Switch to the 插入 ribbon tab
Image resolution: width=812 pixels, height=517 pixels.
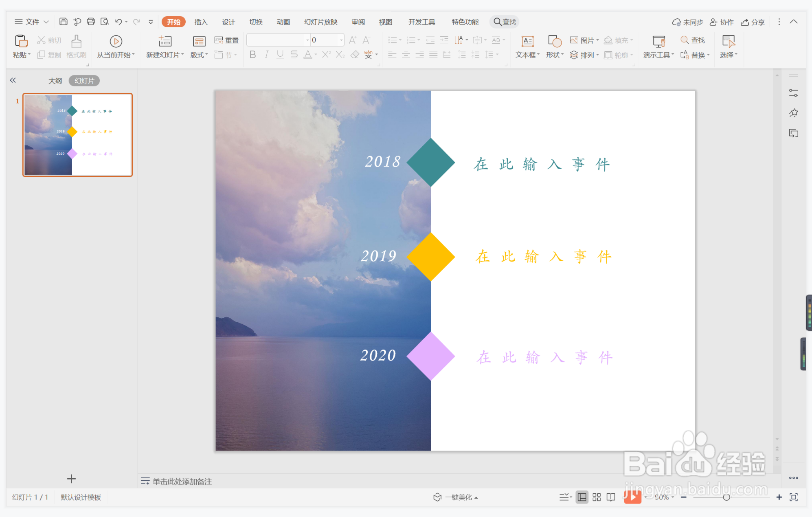coord(201,22)
